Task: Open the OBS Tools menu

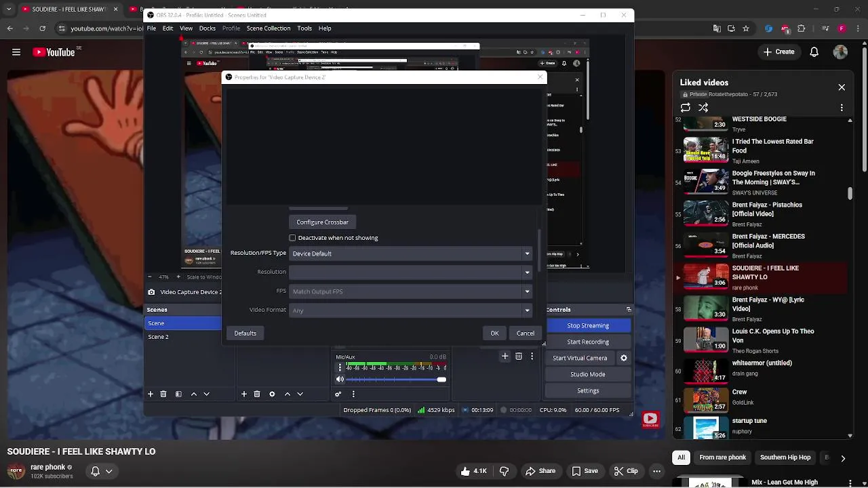Action: coord(304,28)
